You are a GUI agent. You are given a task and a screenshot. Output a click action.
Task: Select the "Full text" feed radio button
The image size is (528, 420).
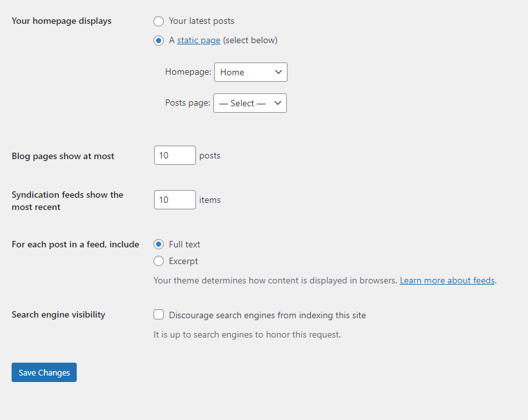pyautogui.click(x=159, y=244)
